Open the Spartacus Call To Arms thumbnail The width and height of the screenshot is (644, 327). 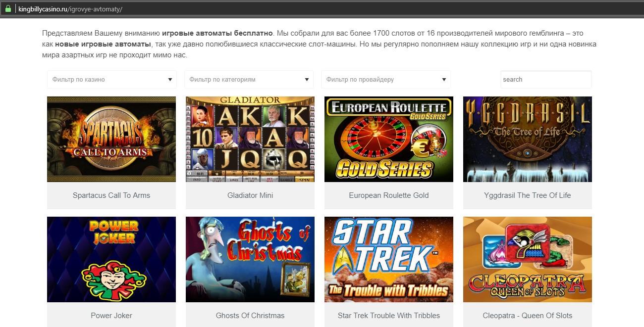pyautogui.click(x=111, y=139)
